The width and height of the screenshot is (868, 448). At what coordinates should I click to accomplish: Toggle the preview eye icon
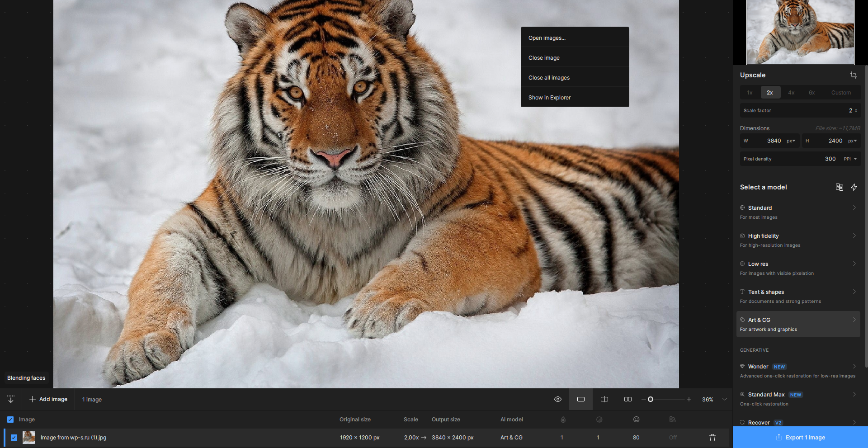click(558, 399)
